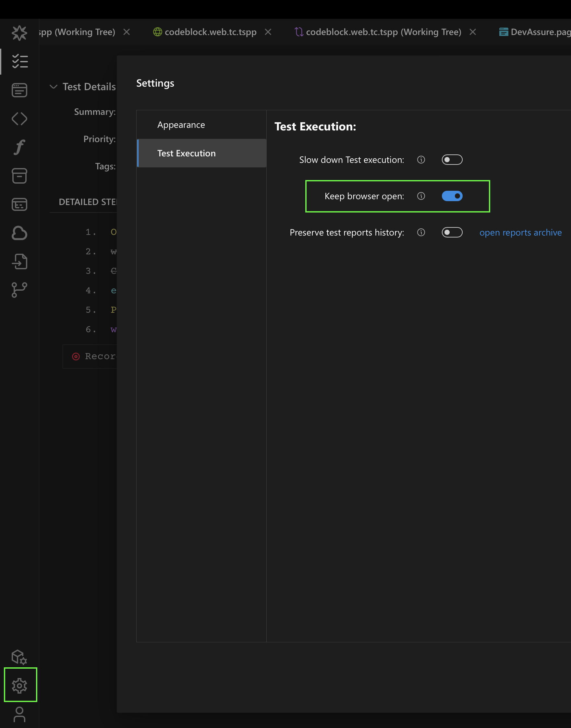Turn on Preserve test reports history
The image size is (571, 728).
point(452,233)
